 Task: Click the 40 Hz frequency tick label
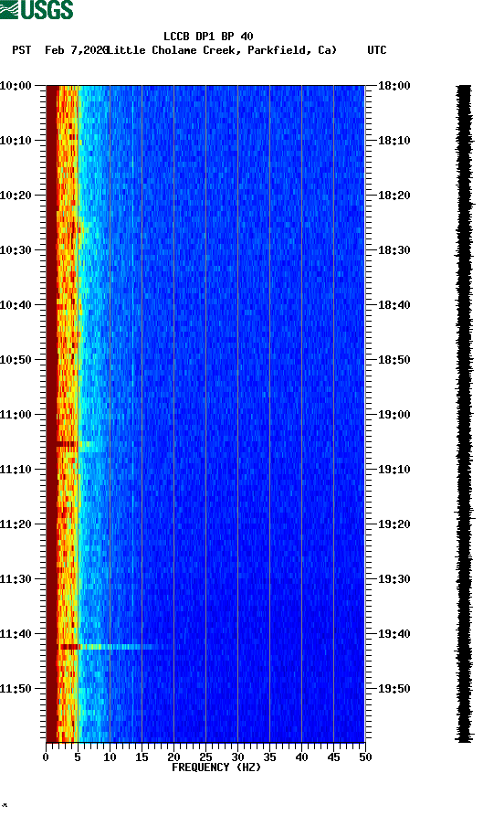(x=301, y=757)
